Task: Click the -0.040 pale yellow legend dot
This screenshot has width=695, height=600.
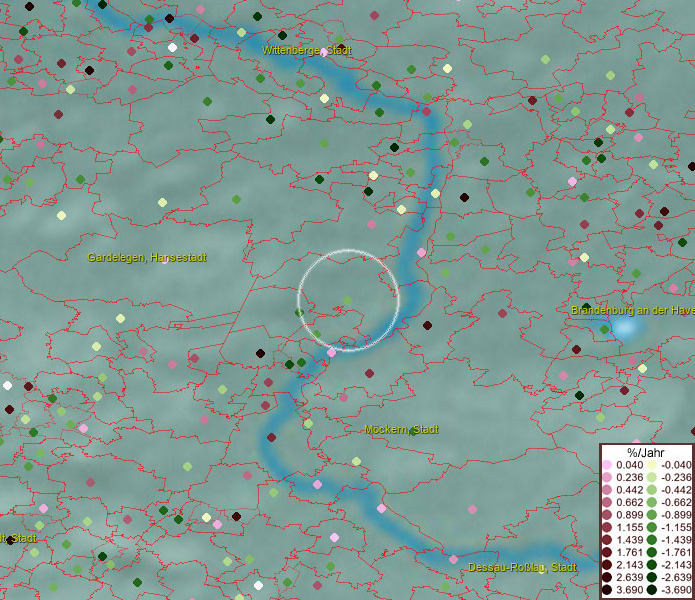Action: [651, 465]
